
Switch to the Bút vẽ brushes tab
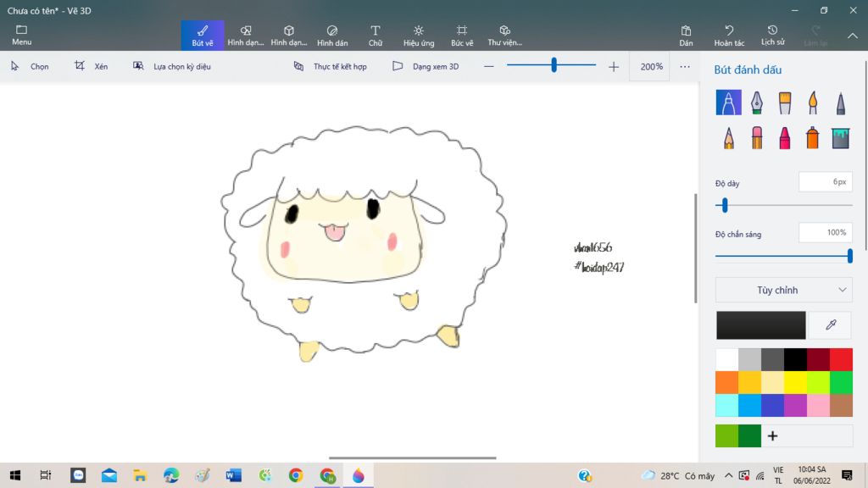203,36
